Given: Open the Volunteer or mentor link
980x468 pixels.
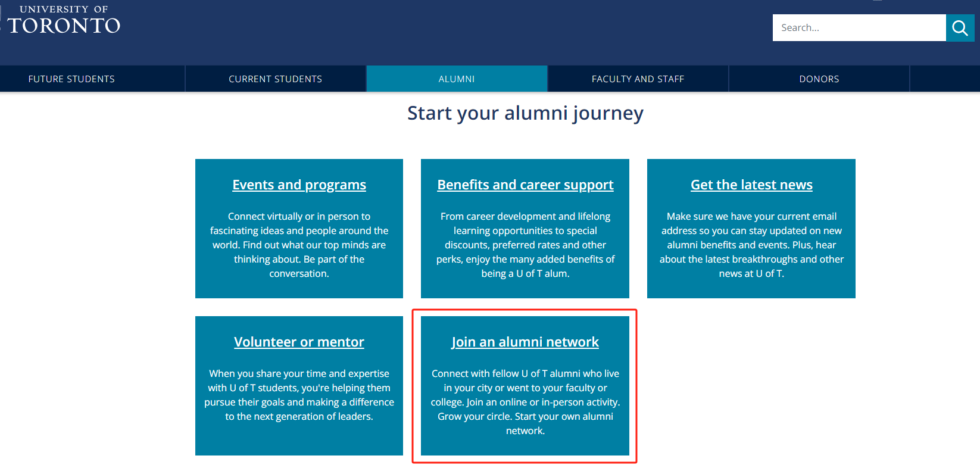Looking at the screenshot, I should point(299,342).
